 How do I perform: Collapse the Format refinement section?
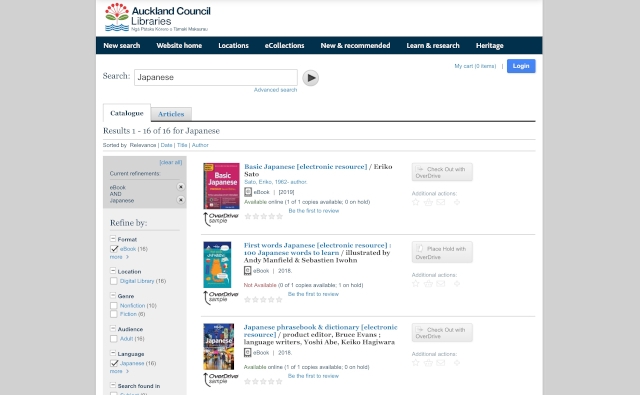[x=113, y=239]
